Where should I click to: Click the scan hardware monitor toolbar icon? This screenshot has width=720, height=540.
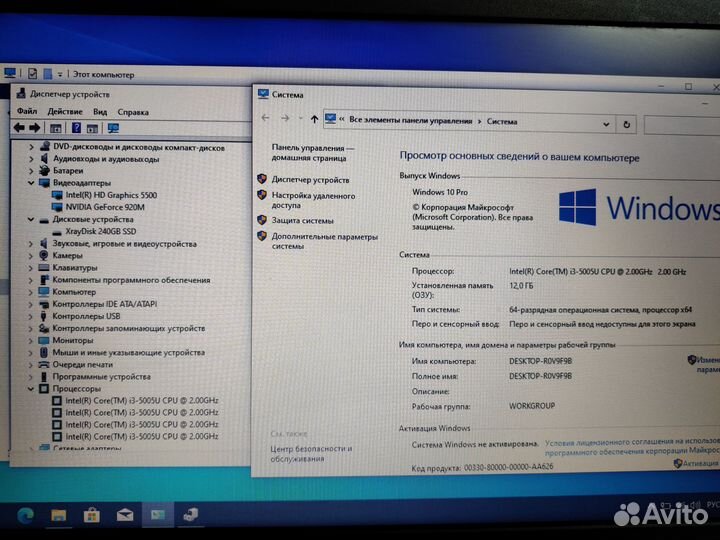click(x=113, y=129)
